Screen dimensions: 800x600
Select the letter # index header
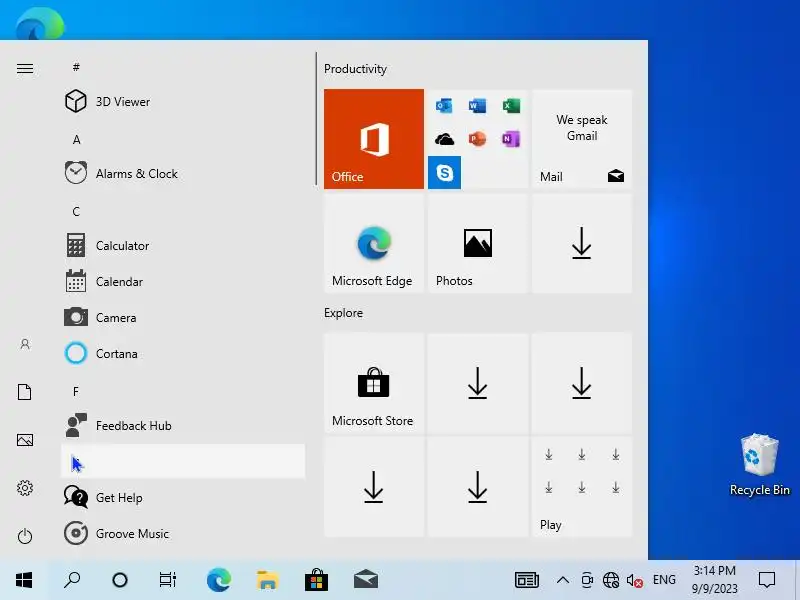tap(76, 67)
